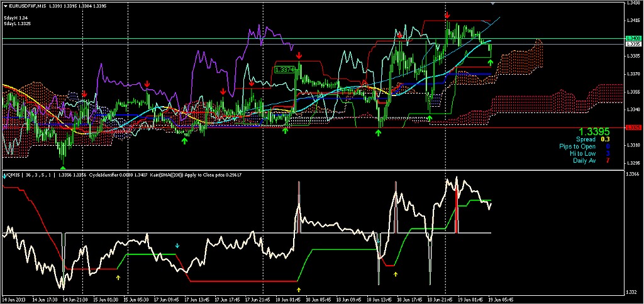644x304 pixels.
Task: Click the Spread 0.3 readout
Action: pos(592,139)
